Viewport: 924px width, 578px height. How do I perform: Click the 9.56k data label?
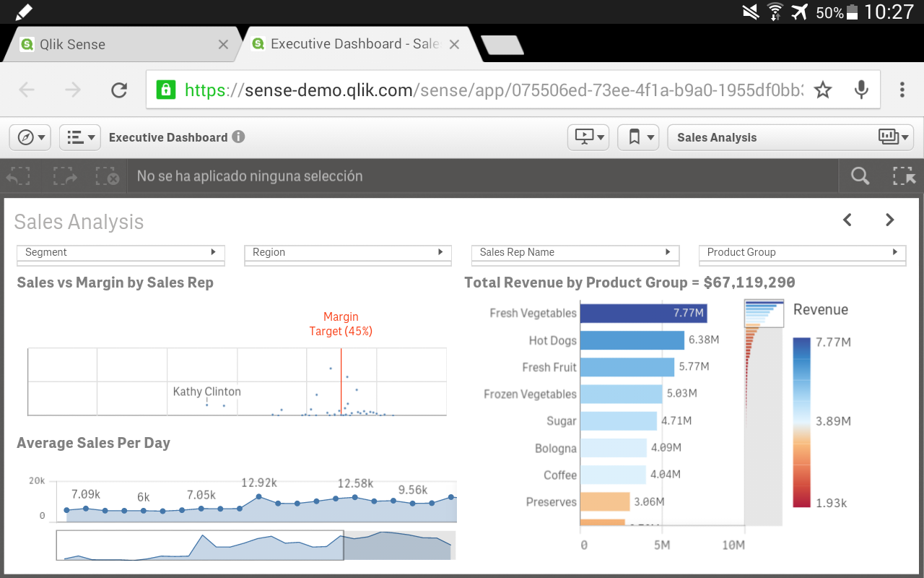click(x=413, y=490)
